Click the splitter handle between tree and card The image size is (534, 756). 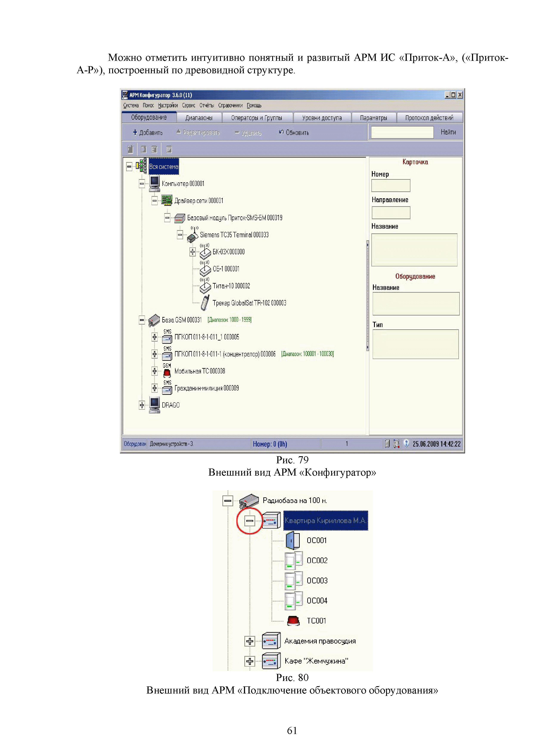click(x=368, y=296)
